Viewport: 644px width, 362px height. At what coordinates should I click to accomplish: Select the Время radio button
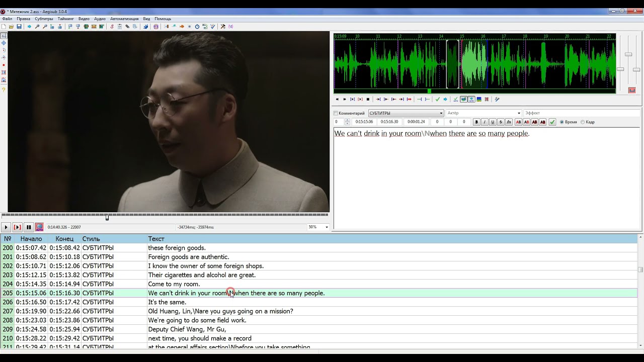click(x=562, y=122)
